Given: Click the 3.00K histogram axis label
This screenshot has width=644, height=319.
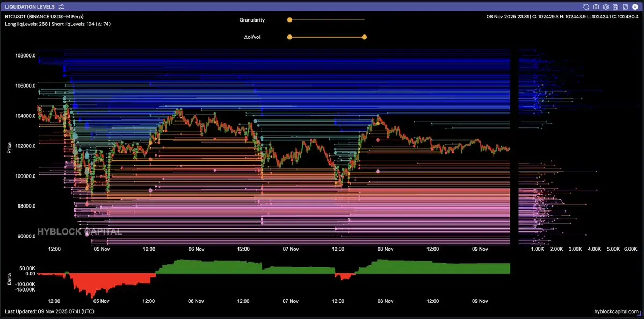Looking at the screenshot, I should coord(575,249).
